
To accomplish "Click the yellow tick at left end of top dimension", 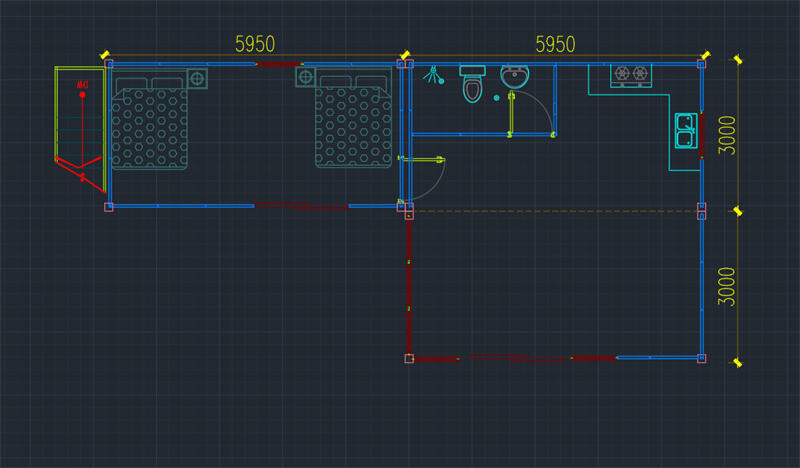I will pyautogui.click(x=105, y=54).
